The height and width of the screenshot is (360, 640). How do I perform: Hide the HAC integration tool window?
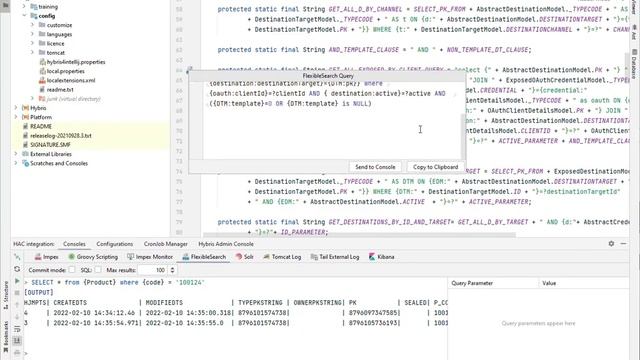[x=623, y=243]
